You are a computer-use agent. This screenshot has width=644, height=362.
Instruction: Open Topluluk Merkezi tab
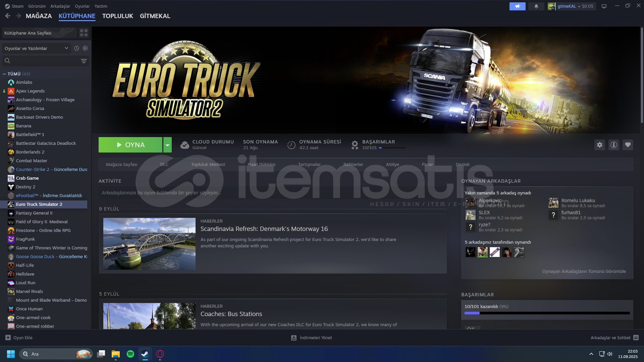pos(208,164)
